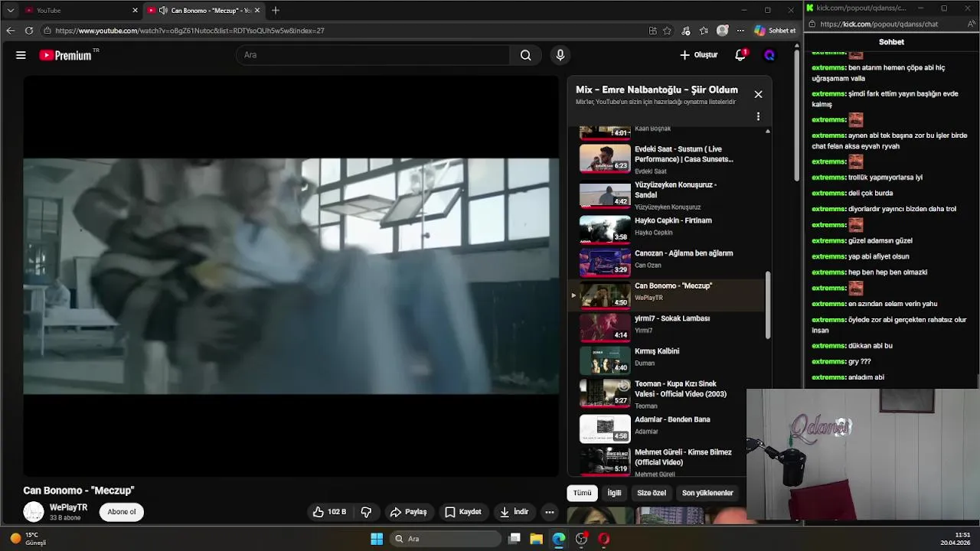Open YouTube notifications bell
Screen dimensions: 980x551
coord(740,55)
